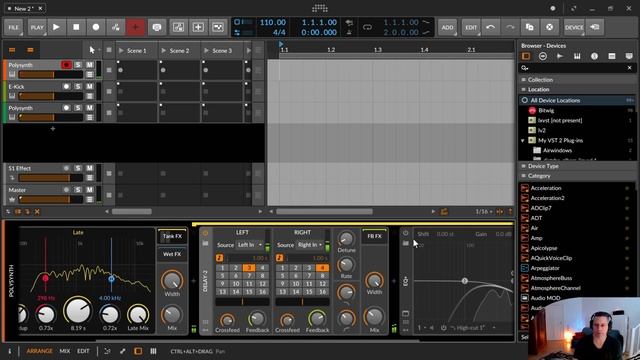Click the time signature 4/4
This screenshot has height=360, width=640.
coord(279,32)
